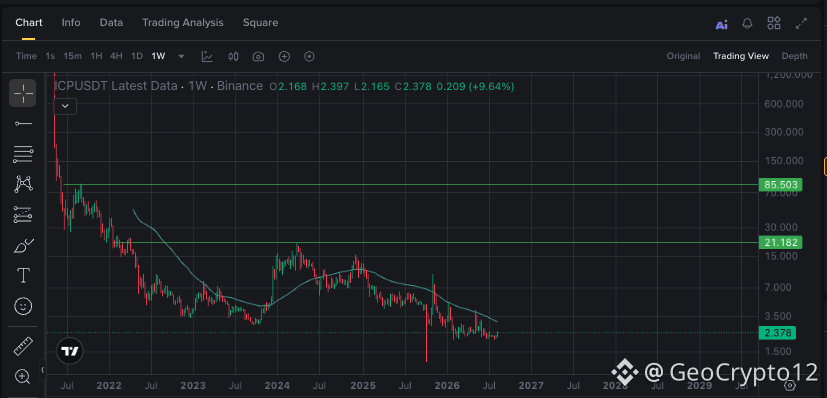The width and height of the screenshot is (827, 398).
Task: Click the 7.000 price axis label
Action: 778,287
